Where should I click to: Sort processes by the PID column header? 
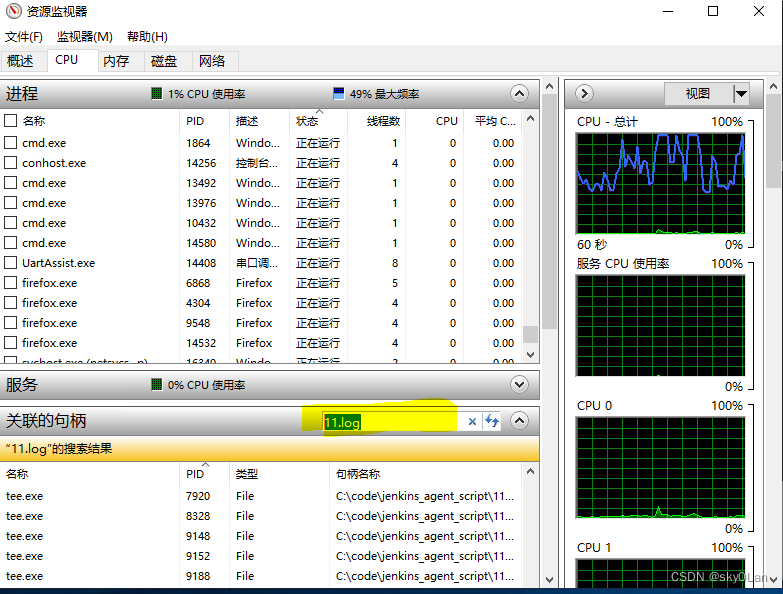[x=204, y=121]
